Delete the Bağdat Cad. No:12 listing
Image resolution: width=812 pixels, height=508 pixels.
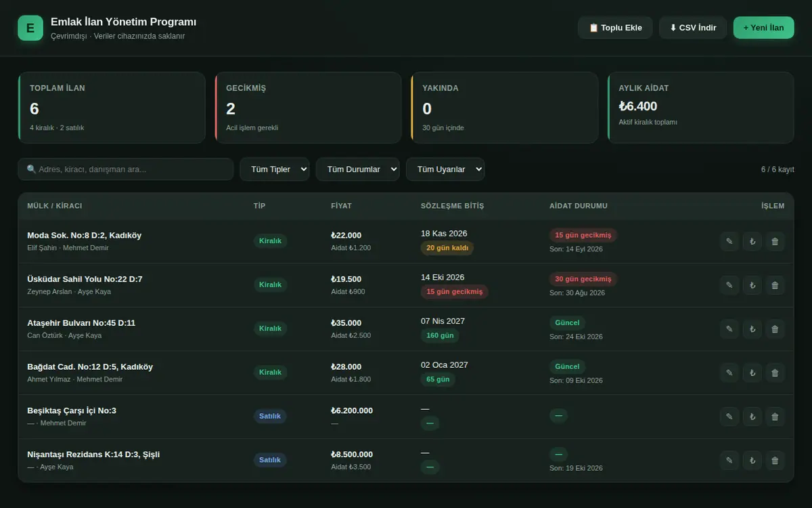point(775,373)
